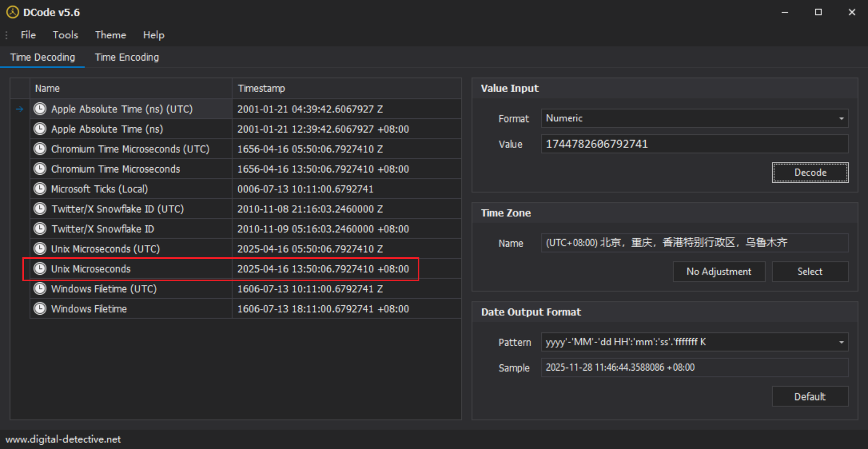
Task: Click the Value input field
Action: 694,144
